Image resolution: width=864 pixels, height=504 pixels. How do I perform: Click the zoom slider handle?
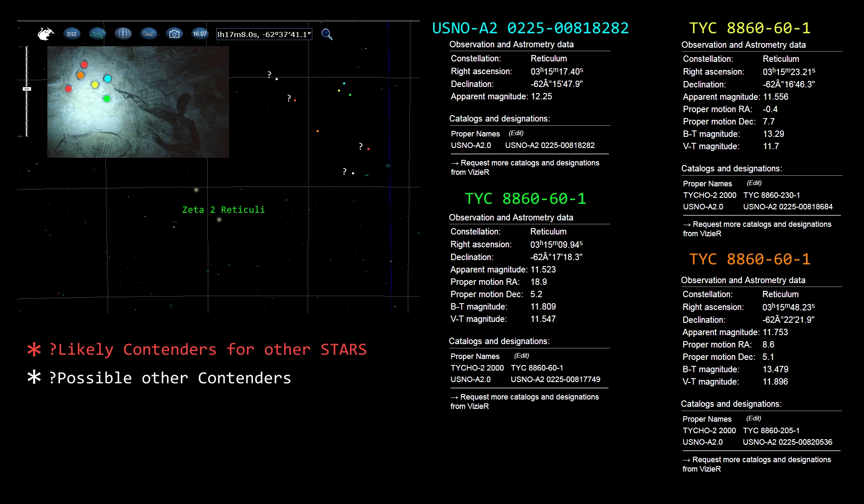click(27, 89)
